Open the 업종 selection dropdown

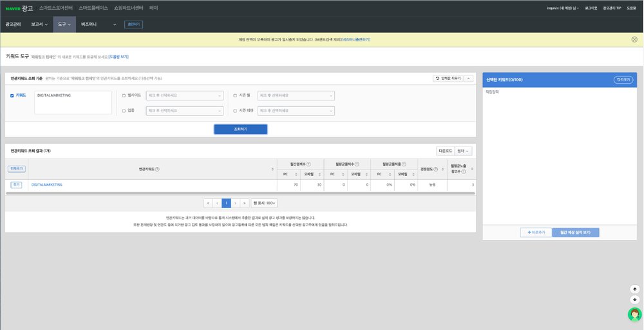coord(185,110)
